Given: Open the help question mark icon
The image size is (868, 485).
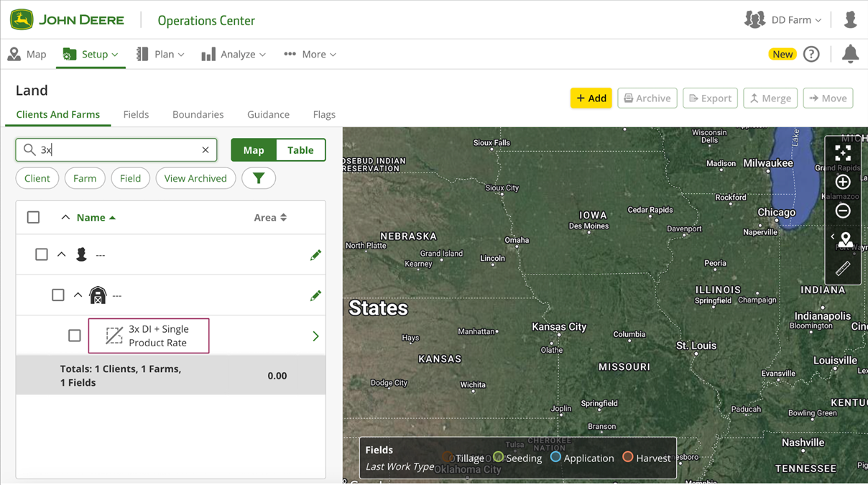Looking at the screenshot, I should [811, 54].
